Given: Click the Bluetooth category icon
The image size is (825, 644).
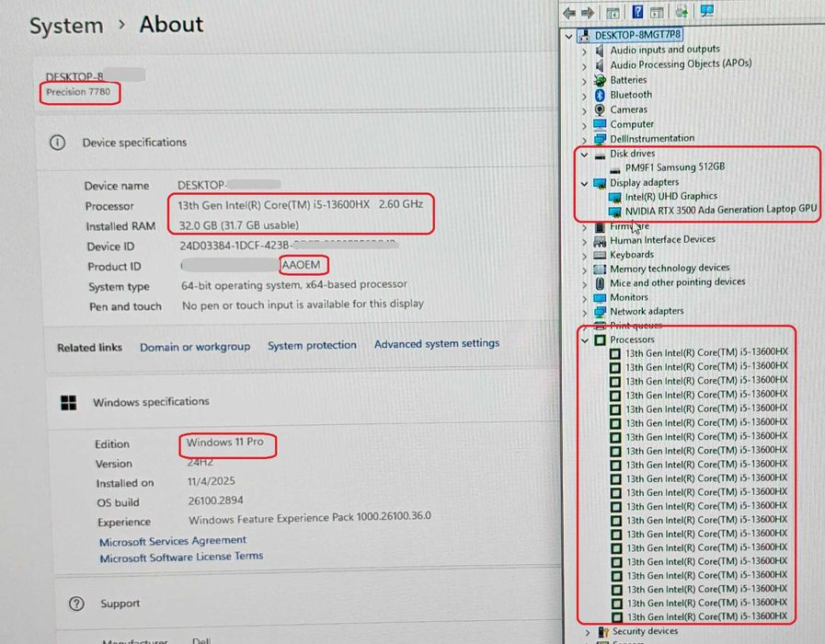Looking at the screenshot, I should [x=600, y=96].
